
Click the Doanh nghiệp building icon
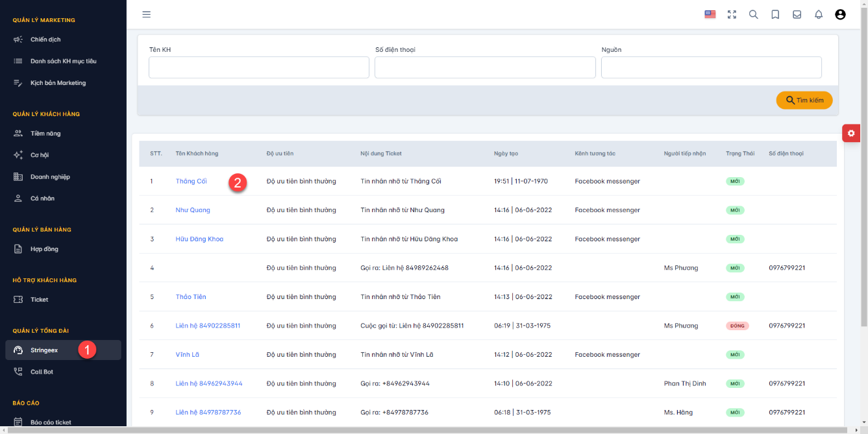tap(18, 176)
